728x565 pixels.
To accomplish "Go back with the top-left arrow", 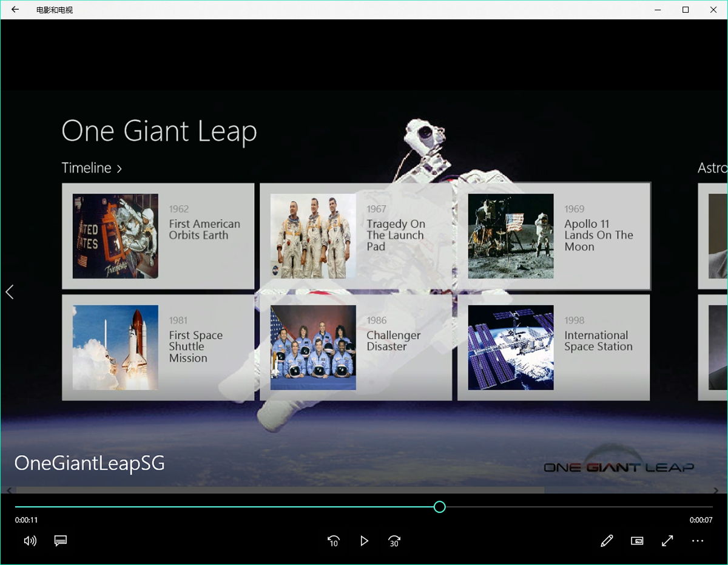I will pos(15,10).
